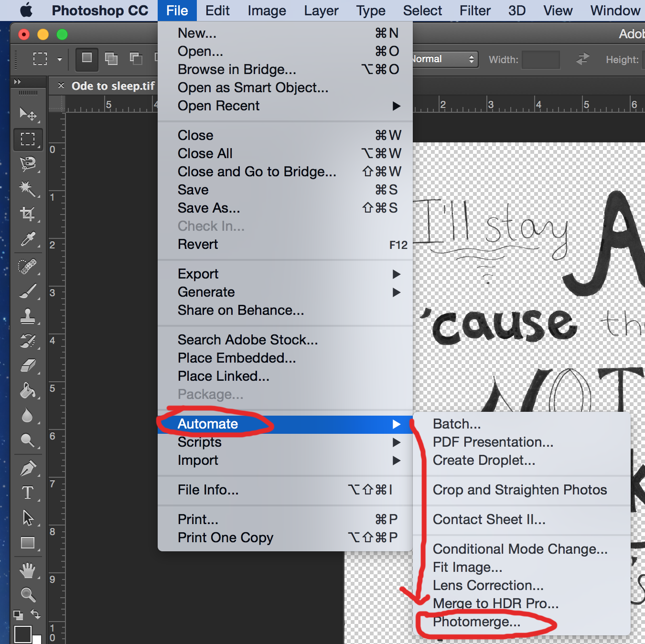The image size is (645, 644).
Task: Enable Add to selection mode
Action: pos(111,59)
